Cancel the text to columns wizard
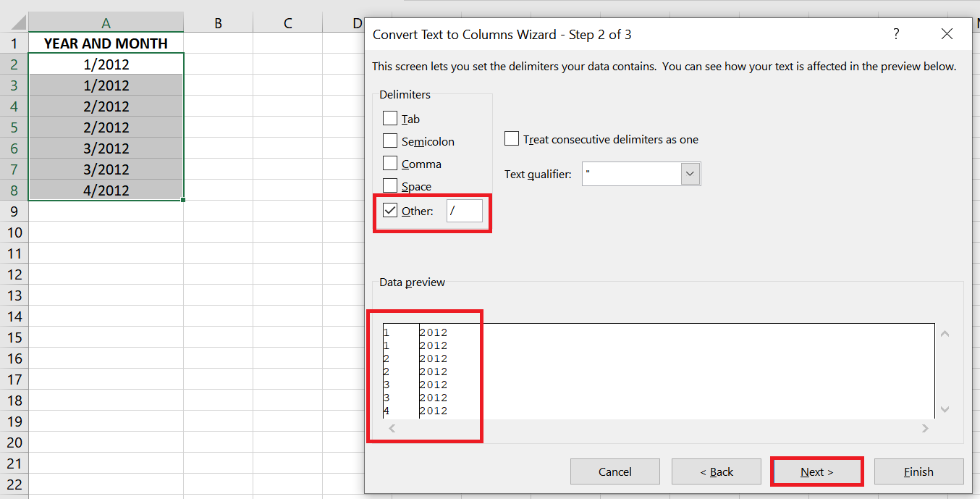 point(614,471)
